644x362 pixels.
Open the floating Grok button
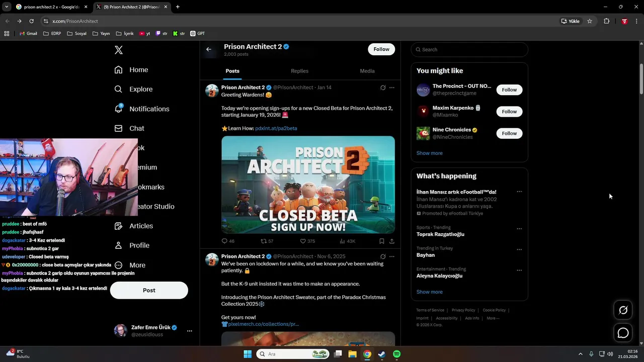tap(623, 310)
